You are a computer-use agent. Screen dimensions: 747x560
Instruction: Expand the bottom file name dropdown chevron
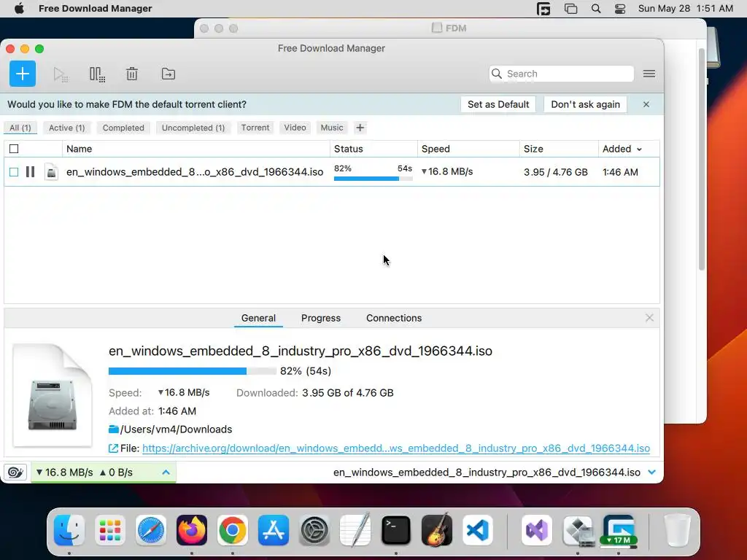(x=651, y=472)
